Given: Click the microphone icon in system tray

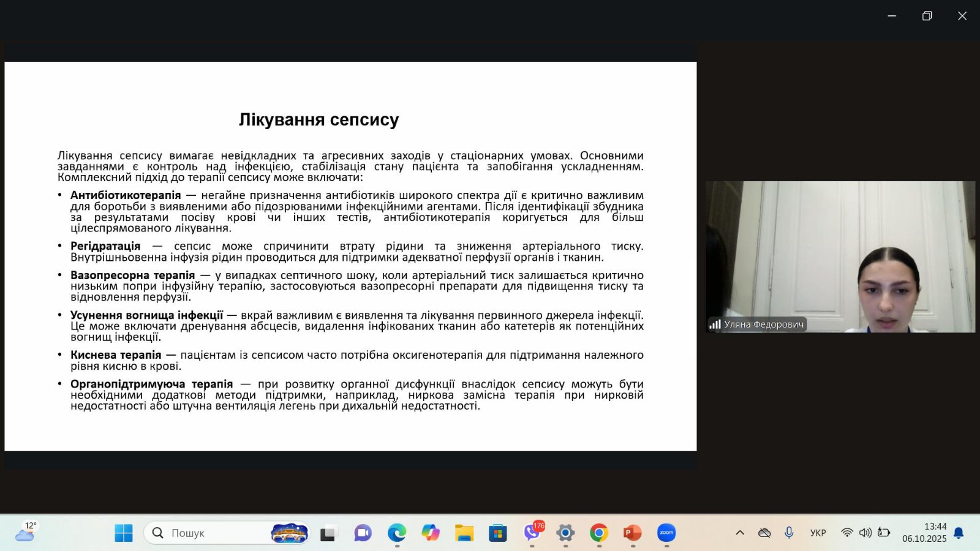Looking at the screenshot, I should (x=789, y=533).
